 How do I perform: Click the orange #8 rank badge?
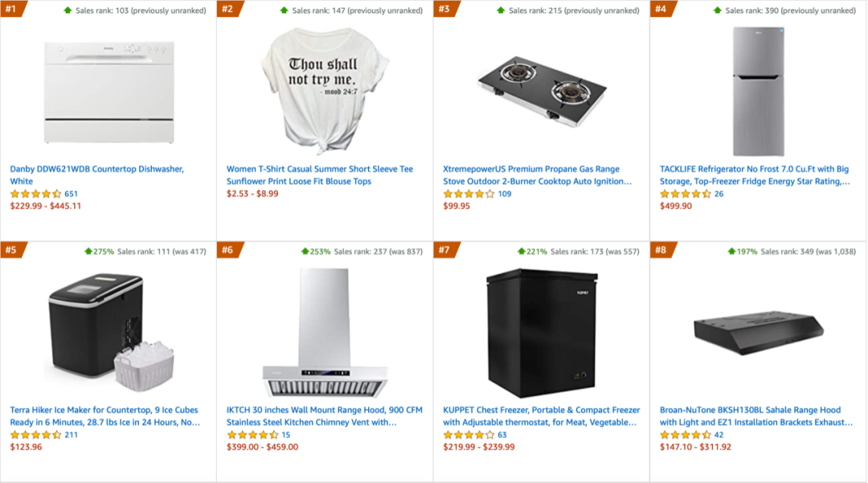tap(661, 250)
